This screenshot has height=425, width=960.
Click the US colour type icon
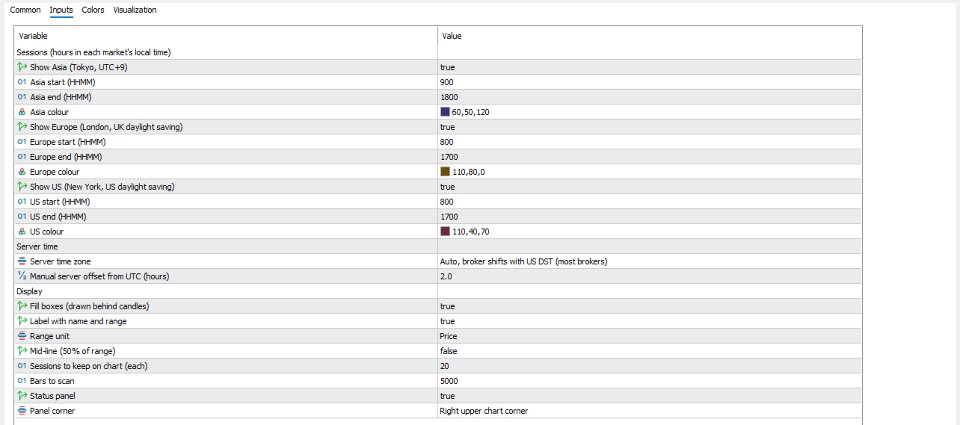click(23, 231)
